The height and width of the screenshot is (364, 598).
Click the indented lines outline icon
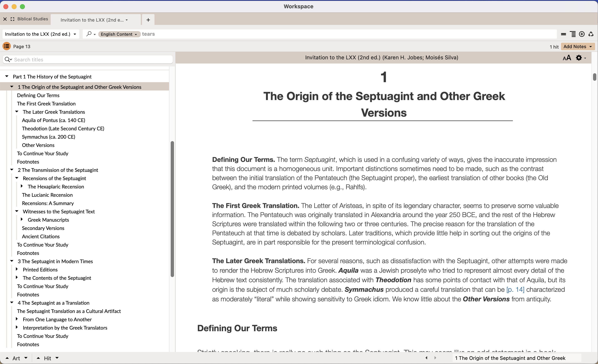(573, 34)
